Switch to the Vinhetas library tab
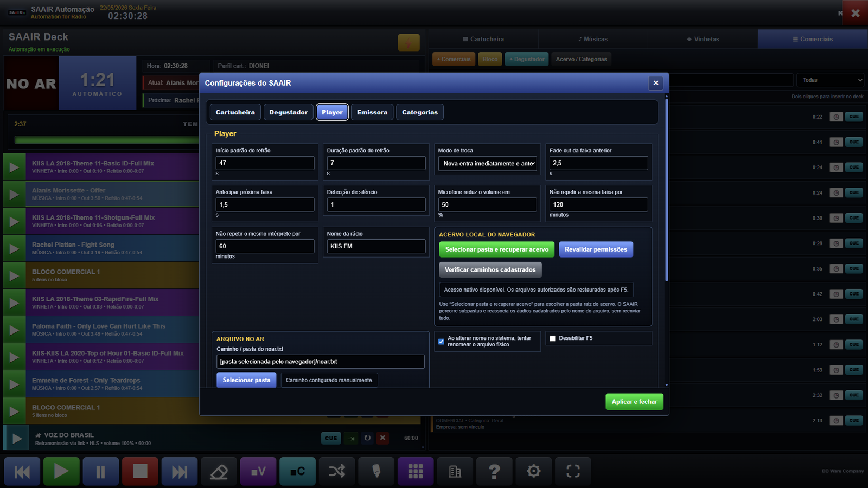 (x=703, y=39)
